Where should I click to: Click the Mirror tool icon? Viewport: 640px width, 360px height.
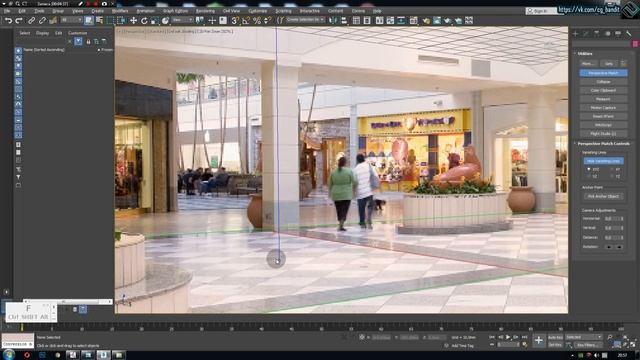pos(333,20)
